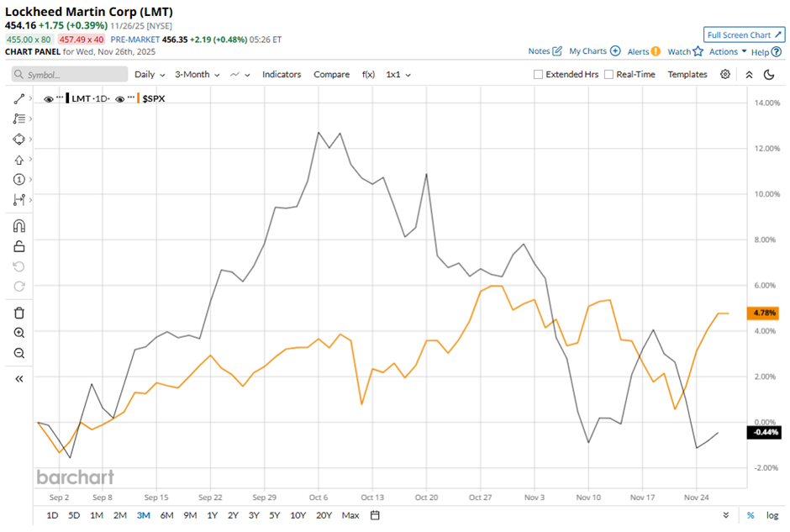Open Alerts for LMT
Viewport: 790px width, 532px height.
(644, 51)
